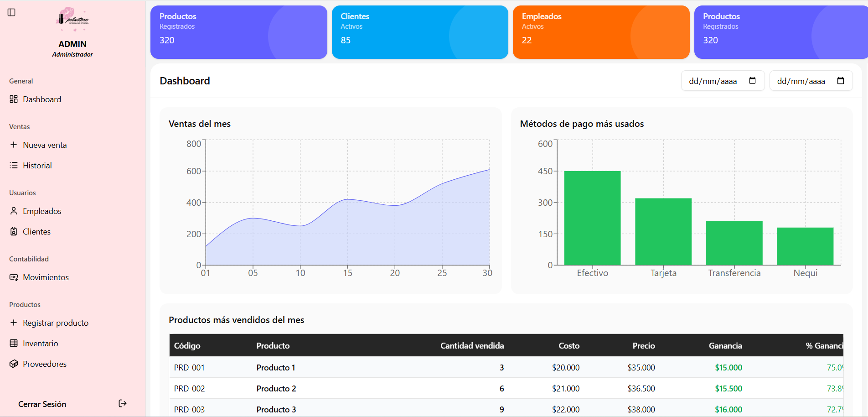Click the Producto 2 name cell
868x417 pixels.
coord(276,388)
